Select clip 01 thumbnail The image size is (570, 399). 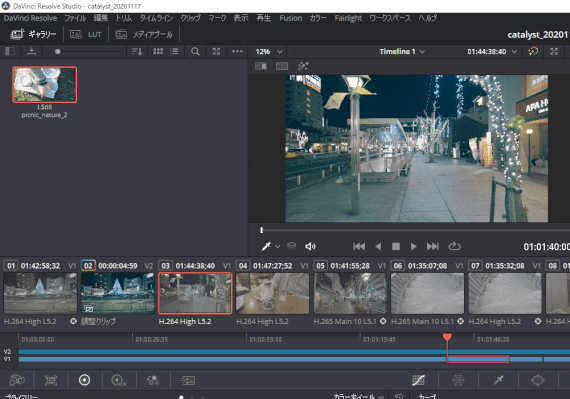tap(40, 293)
